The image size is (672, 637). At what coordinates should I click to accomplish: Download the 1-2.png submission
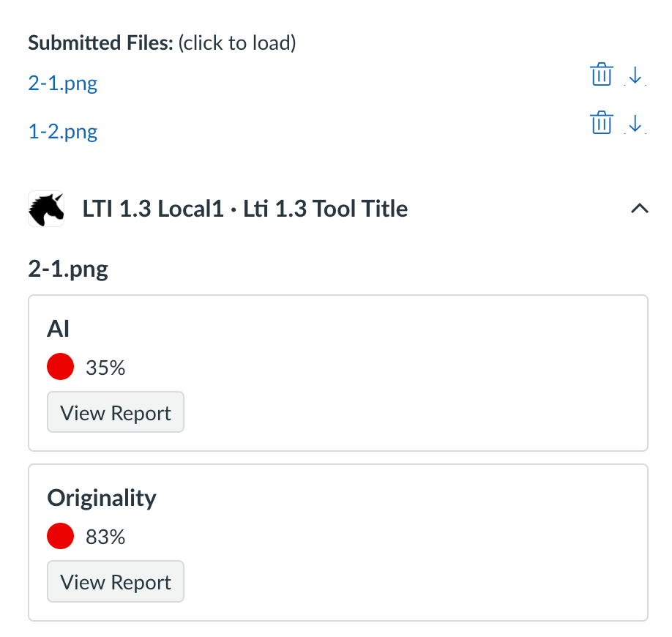click(636, 124)
